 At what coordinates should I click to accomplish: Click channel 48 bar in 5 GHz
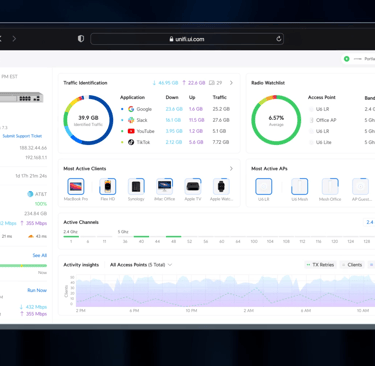(x=173, y=236)
